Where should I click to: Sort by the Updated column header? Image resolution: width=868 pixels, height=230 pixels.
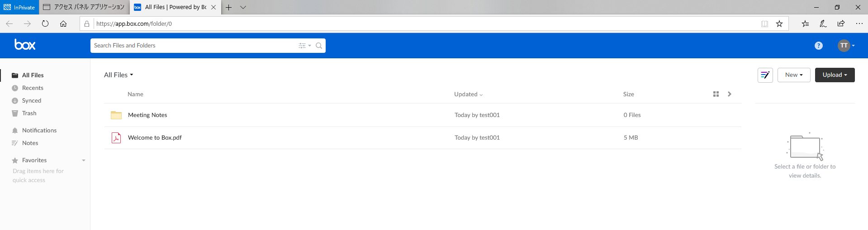coord(469,94)
